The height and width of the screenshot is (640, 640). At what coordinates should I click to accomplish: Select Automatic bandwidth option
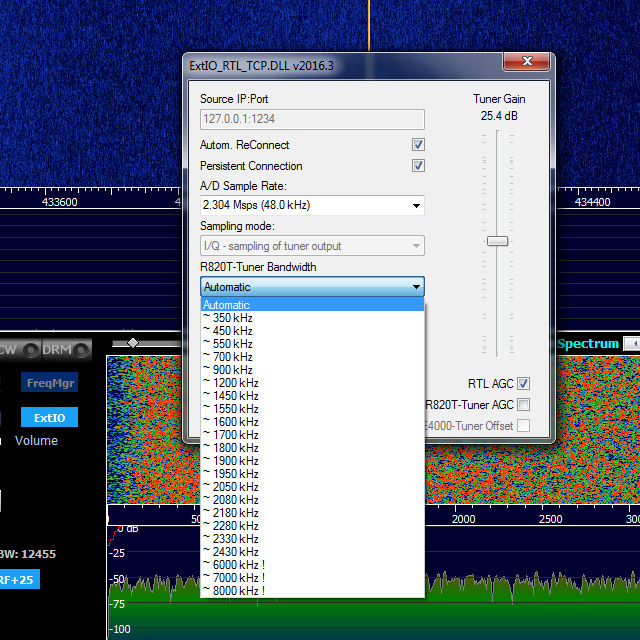[x=312, y=305]
